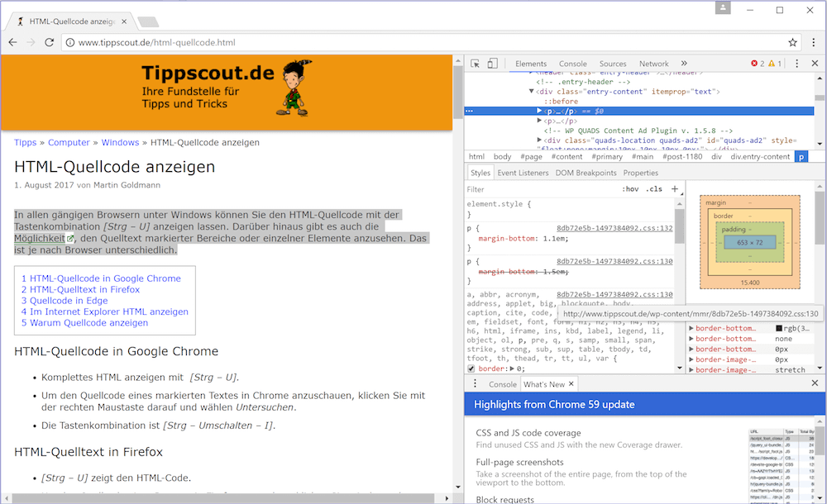Viewport: 827px width, 504px height.
Task: Expand border-image property with value stretch
Action: coord(691,370)
